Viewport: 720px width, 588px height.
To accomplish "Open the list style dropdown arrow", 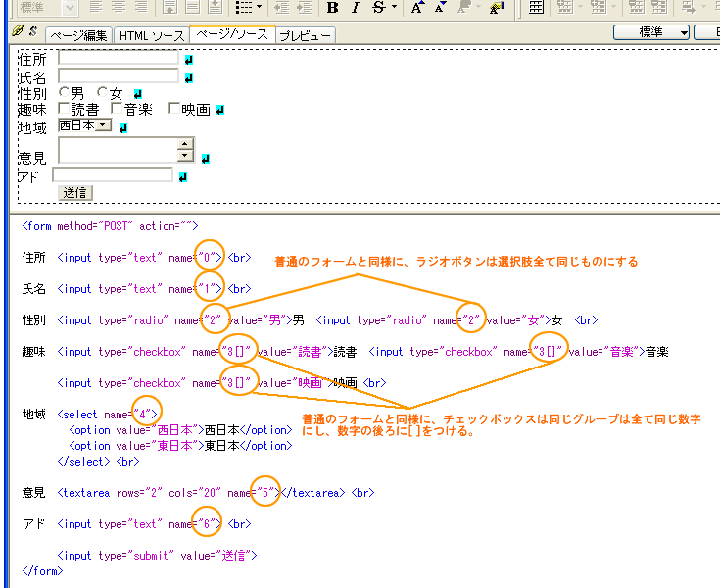I will coord(259,7).
